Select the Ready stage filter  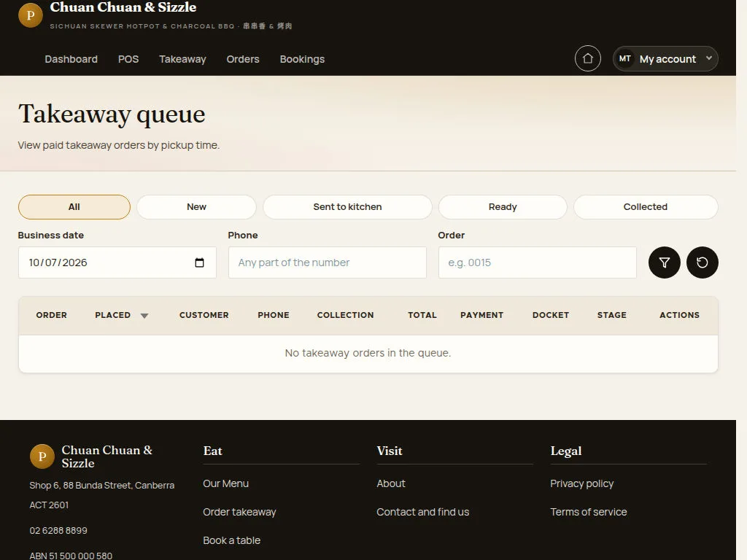pos(503,206)
